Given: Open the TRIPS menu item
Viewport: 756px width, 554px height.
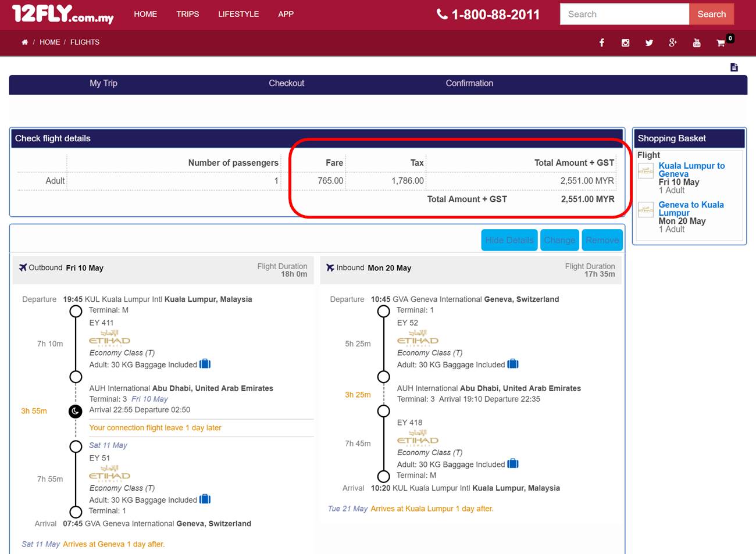Looking at the screenshot, I should pyautogui.click(x=187, y=14).
